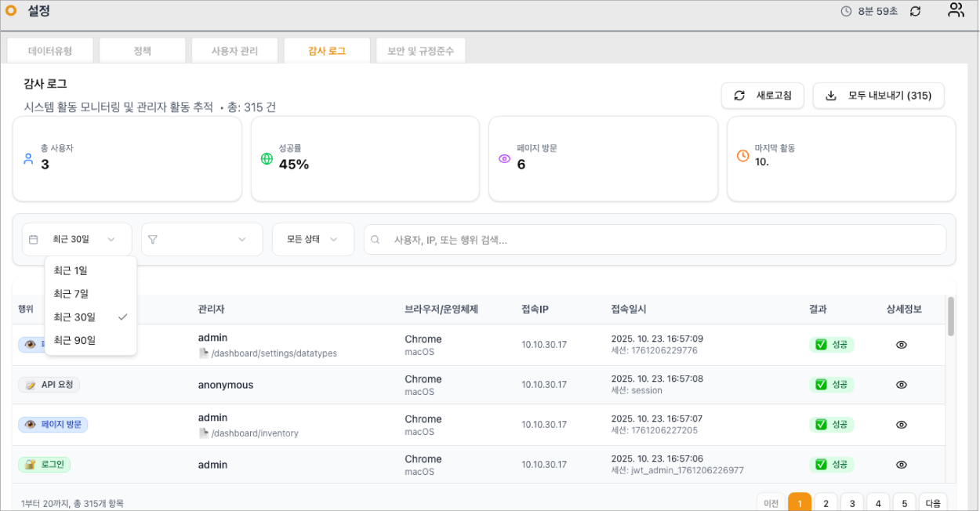View details eye for 16:57:09 log entry

902,345
